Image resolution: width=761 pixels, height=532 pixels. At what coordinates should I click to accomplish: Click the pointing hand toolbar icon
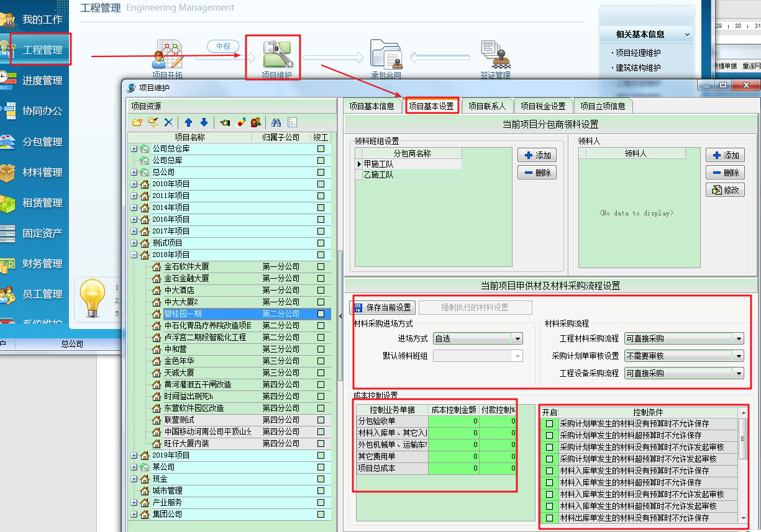pyautogui.click(x=225, y=122)
